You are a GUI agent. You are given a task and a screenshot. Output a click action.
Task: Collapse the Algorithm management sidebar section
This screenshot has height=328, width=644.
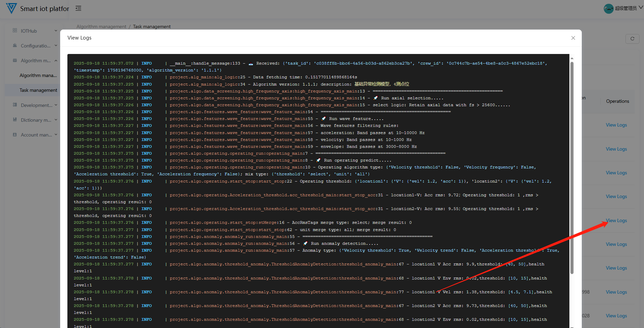point(56,61)
